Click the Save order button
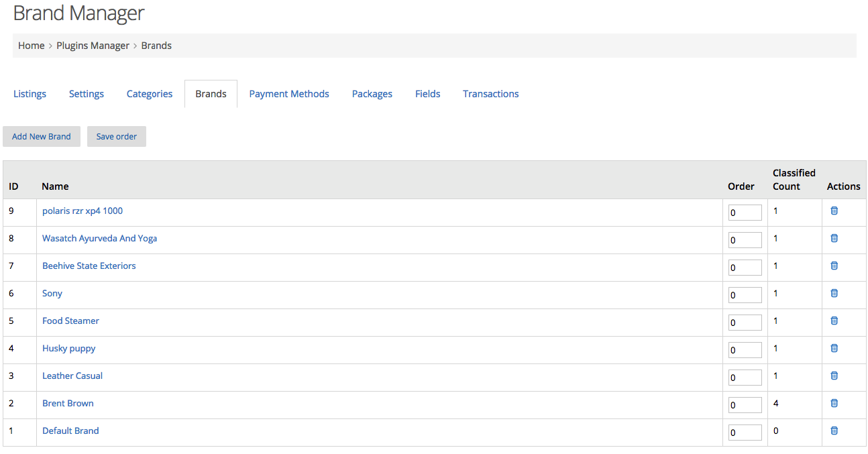This screenshot has width=868, height=454. pos(117,136)
